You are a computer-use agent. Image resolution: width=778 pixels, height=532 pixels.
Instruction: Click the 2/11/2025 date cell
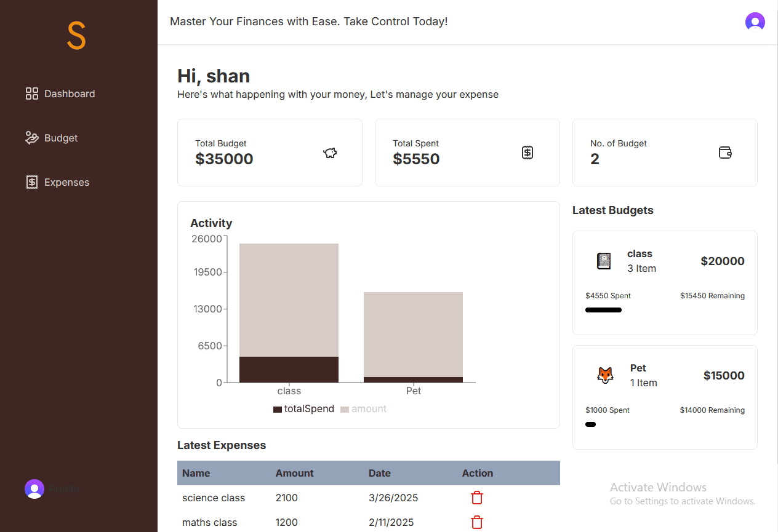[391, 522]
